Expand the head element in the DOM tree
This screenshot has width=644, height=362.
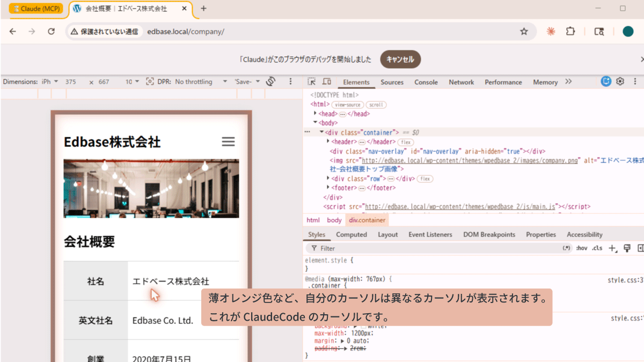click(x=316, y=114)
